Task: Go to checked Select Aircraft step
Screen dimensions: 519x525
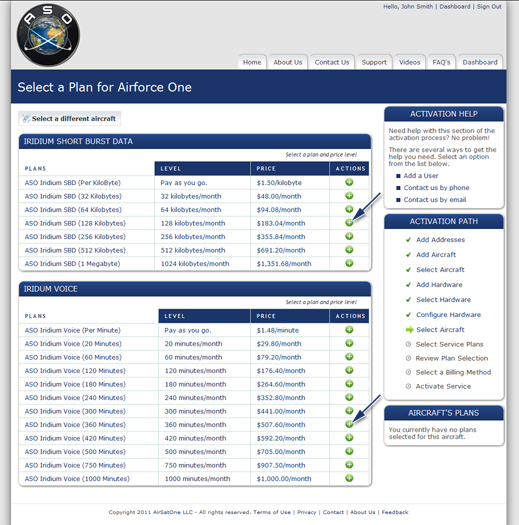Action: (440, 270)
